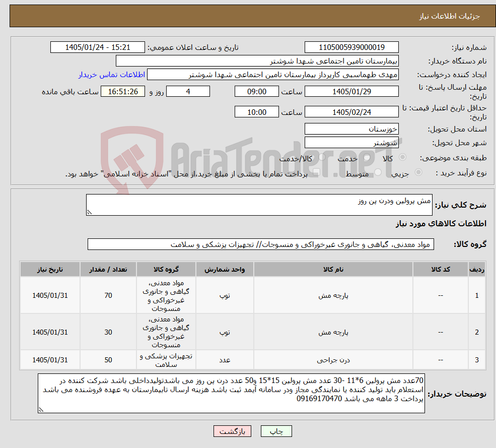This screenshot has height=448, width=496.
Task: Click quantity 50 in row 3
Action: 108,360
